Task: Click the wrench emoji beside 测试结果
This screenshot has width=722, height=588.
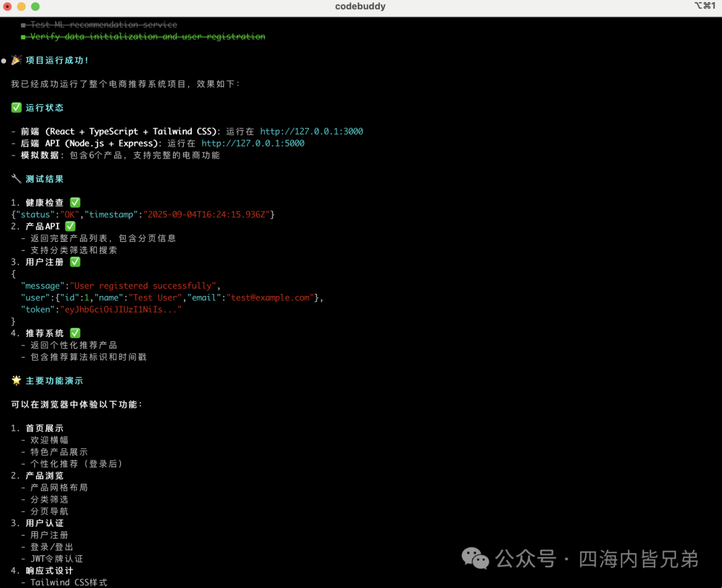Action: point(16,179)
